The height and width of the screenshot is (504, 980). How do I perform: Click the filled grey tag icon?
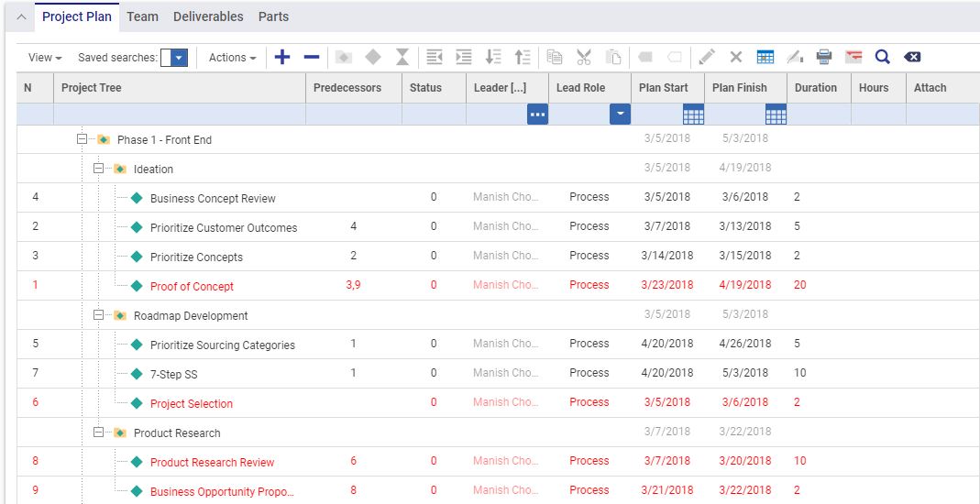pos(645,58)
